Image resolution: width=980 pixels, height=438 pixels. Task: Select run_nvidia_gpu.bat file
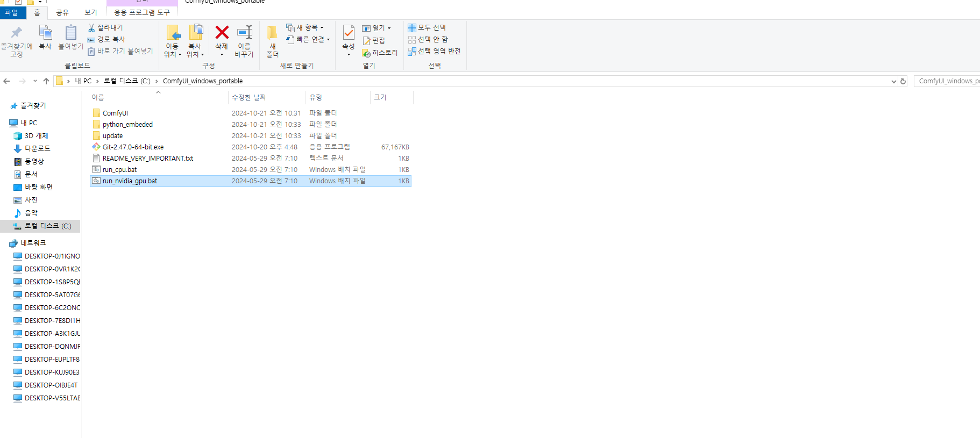[x=251, y=181]
